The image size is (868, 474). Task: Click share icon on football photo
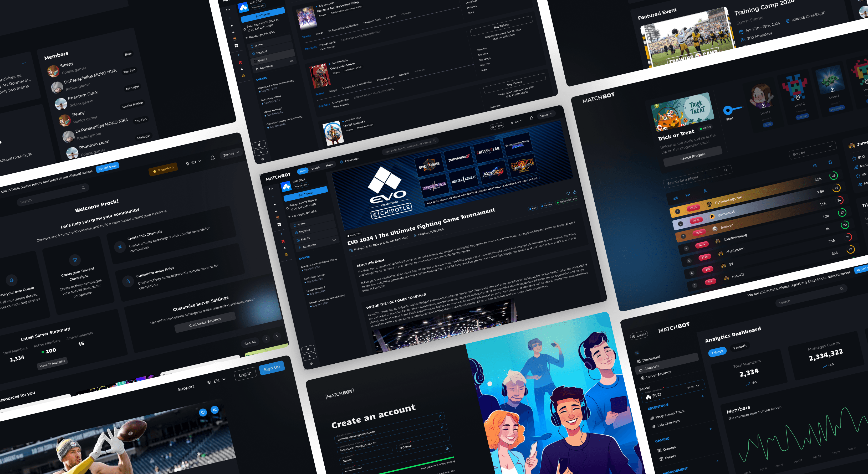(x=214, y=410)
